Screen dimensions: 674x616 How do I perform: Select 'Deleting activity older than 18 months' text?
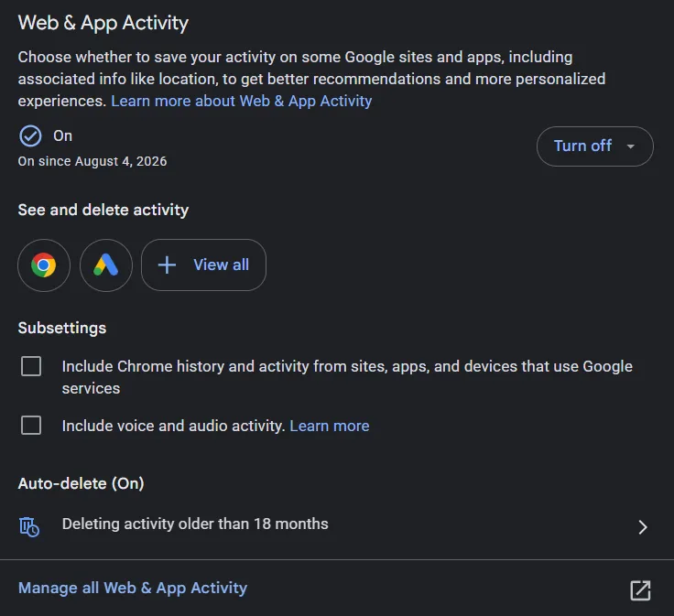(x=195, y=524)
